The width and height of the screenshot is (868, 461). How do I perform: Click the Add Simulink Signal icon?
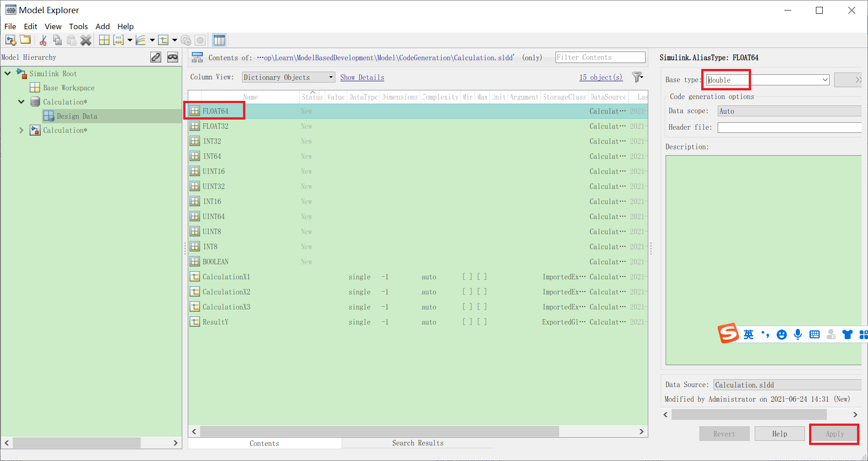(141, 40)
